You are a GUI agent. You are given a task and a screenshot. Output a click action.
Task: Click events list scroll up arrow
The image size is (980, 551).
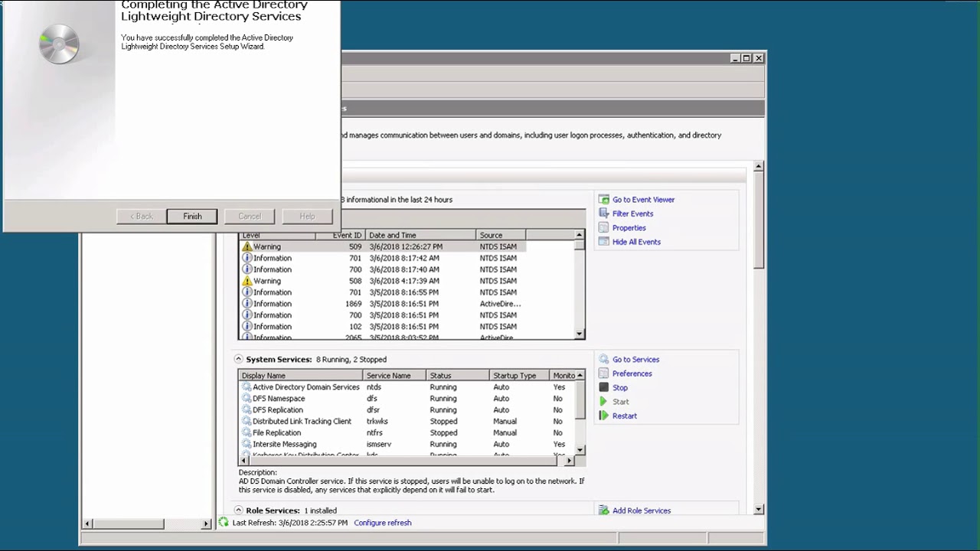(x=580, y=235)
